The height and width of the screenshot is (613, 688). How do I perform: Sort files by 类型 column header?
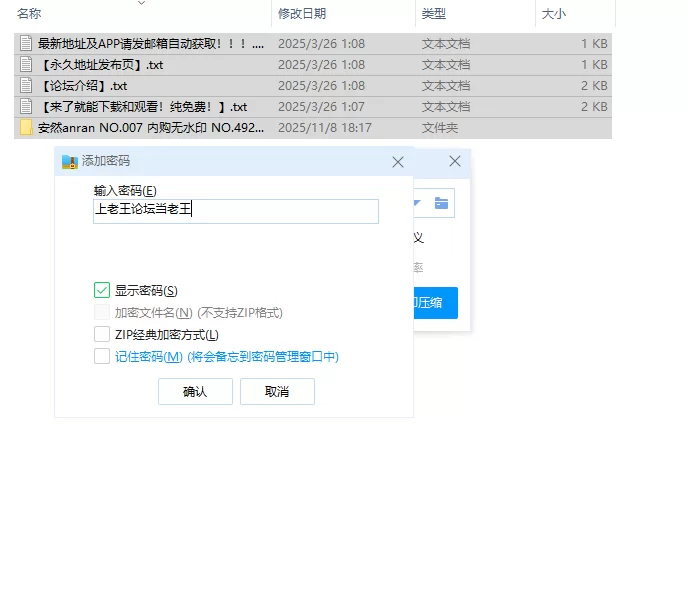434,14
